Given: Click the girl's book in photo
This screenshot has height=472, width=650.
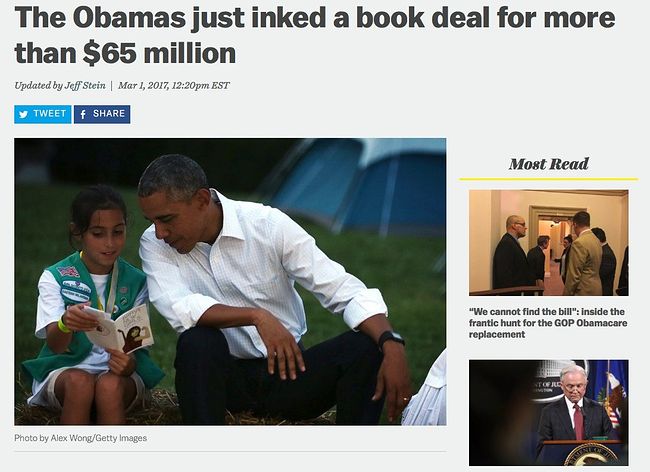Looking at the screenshot, I should point(118,328).
